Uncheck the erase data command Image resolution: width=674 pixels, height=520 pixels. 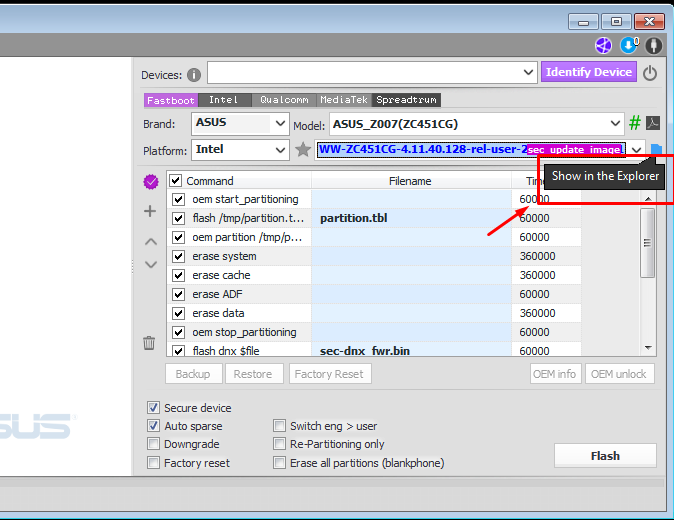[x=178, y=313]
